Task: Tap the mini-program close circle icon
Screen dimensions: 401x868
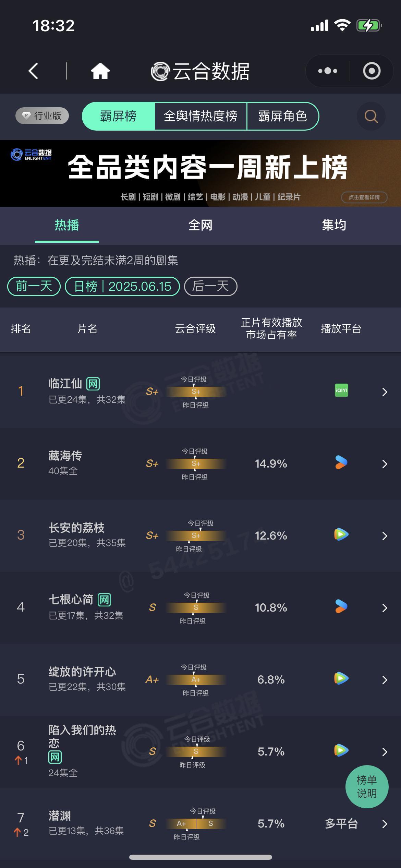Action: tap(372, 71)
